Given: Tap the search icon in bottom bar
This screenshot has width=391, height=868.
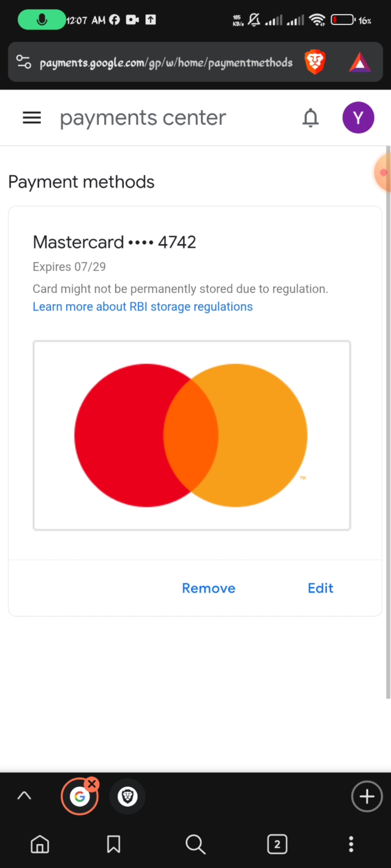Looking at the screenshot, I should 195,844.
